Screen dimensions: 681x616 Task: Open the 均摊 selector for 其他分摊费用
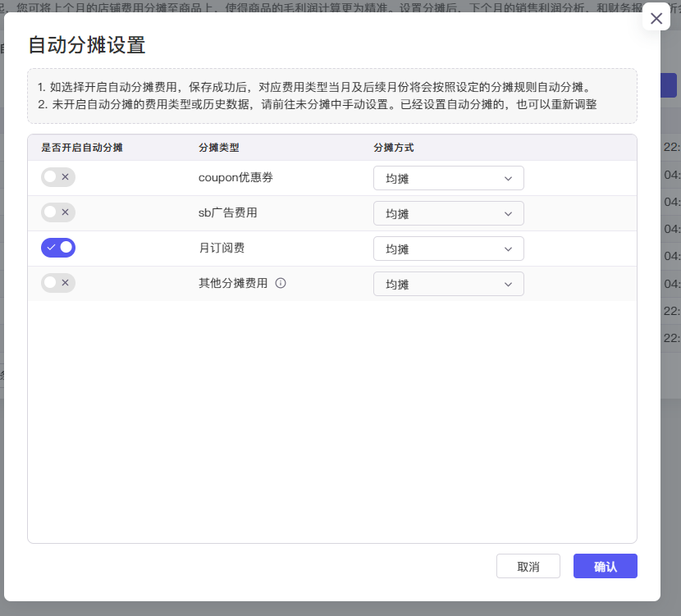(x=448, y=284)
